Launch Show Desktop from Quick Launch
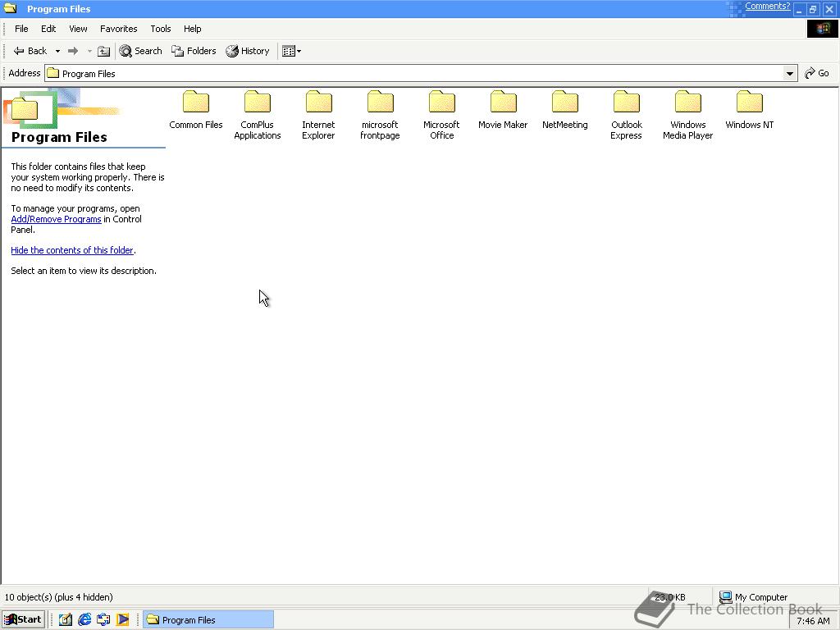 (x=66, y=620)
